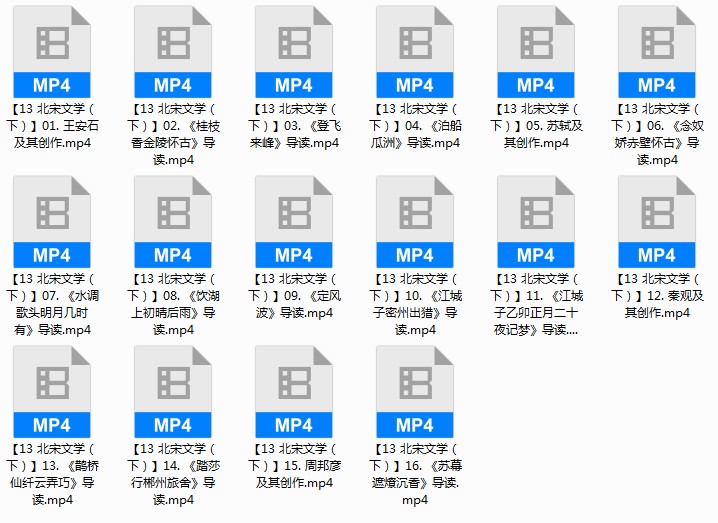Select the 01 王安石及其创作 MP4 file icon
The width and height of the screenshot is (718, 523).
pos(52,52)
